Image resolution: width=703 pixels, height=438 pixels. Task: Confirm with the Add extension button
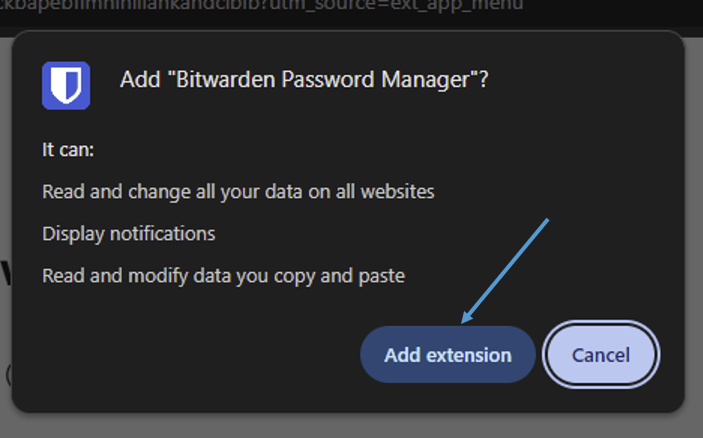(x=448, y=355)
